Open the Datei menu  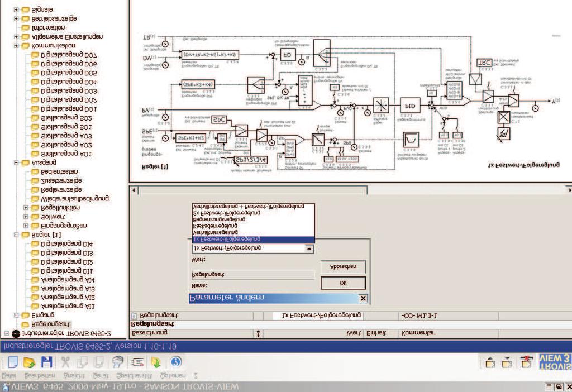[x=9, y=376]
